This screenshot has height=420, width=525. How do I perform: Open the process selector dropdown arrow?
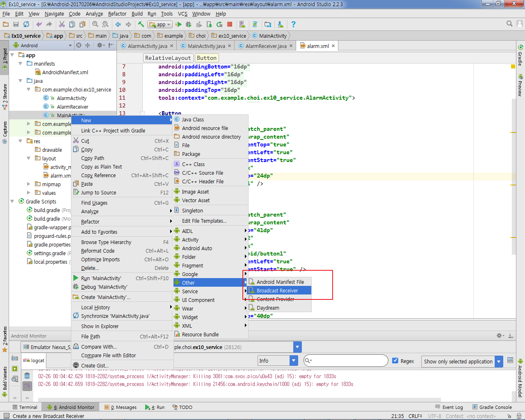[297, 347]
